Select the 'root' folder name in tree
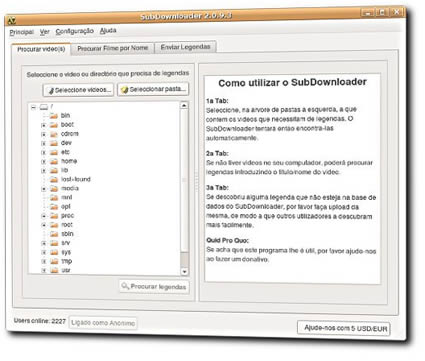 coord(67,225)
